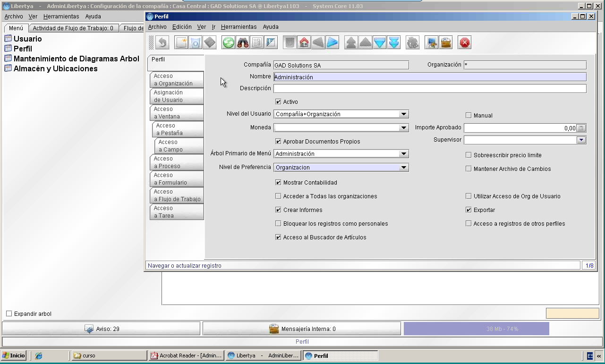Click the Aviso: 29 button
605x364 pixels.
pyautogui.click(x=101, y=329)
